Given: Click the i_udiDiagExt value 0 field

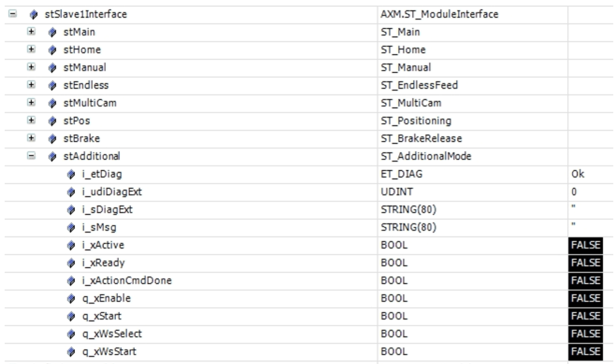Looking at the screenshot, I should pyautogui.click(x=574, y=192).
